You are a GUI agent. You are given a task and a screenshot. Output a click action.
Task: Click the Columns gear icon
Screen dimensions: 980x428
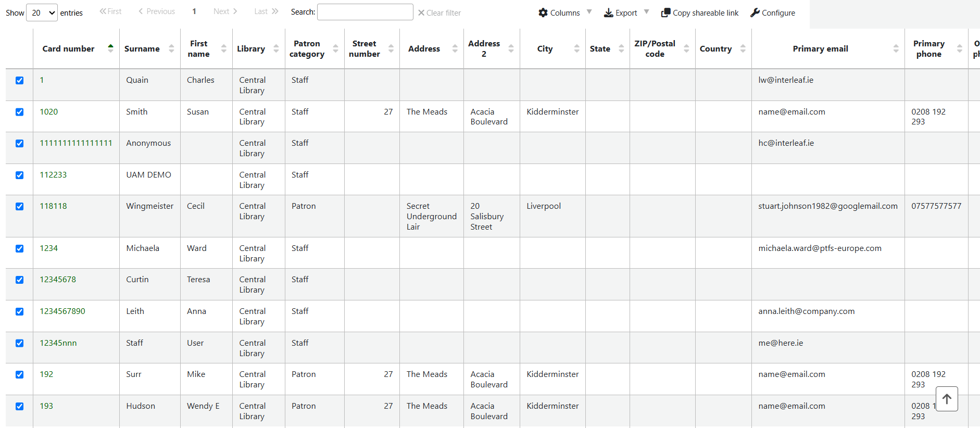[x=543, y=12]
